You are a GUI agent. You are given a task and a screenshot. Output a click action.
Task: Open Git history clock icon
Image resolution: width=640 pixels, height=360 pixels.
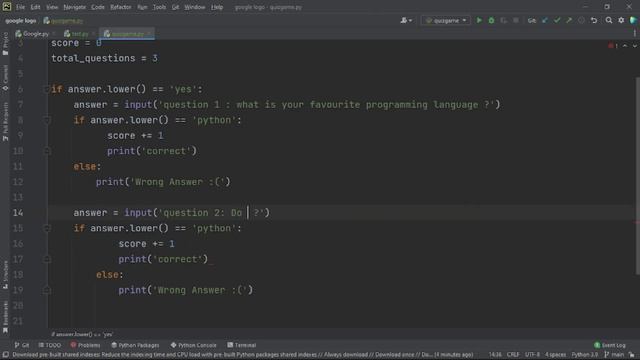pyautogui.click(x=581, y=20)
